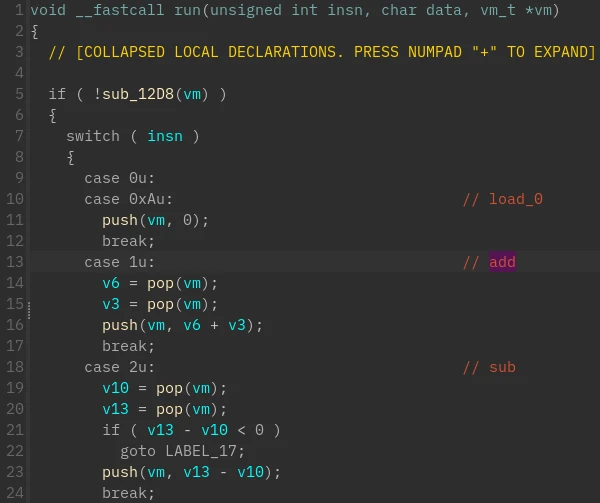Select variable v6 being assigned on line 14
600x503 pixels.
(x=111, y=283)
